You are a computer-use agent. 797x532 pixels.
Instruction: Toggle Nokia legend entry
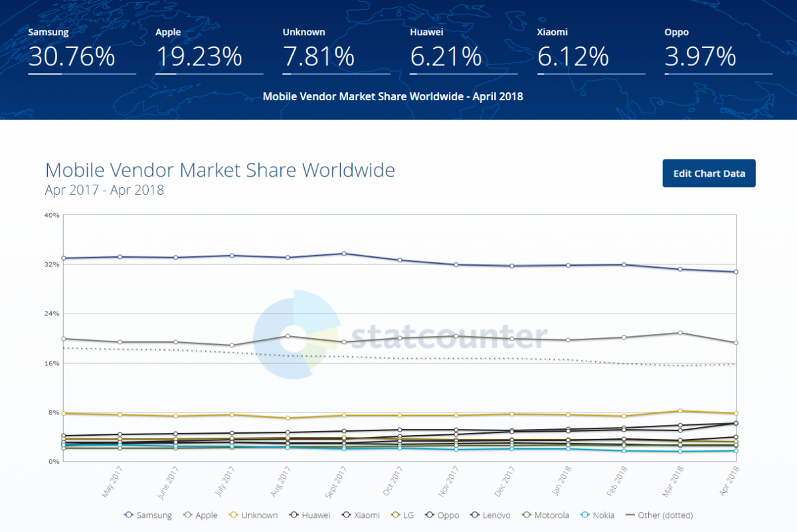pos(597,515)
